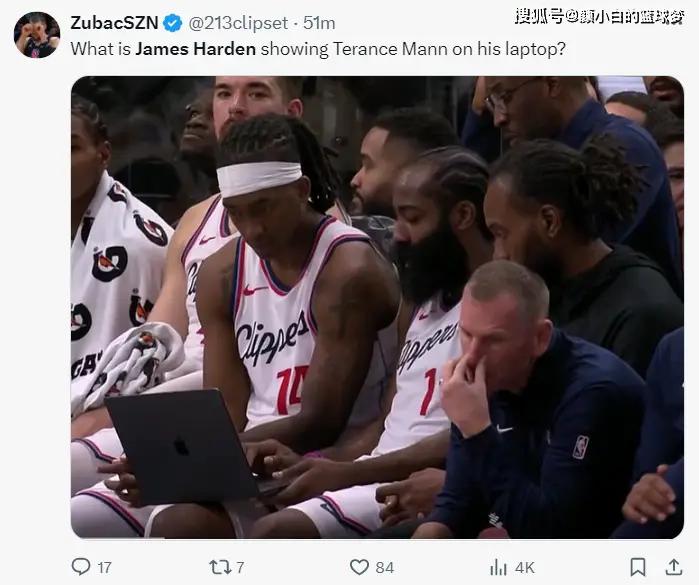Viewport: 699px width, 585px height.
Task: Click the tweet text about Terance Mann
Action: [318, 49]
